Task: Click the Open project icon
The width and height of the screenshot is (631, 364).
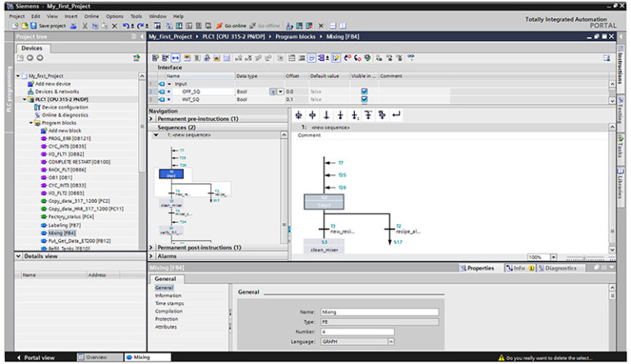Action: [24, 25]
